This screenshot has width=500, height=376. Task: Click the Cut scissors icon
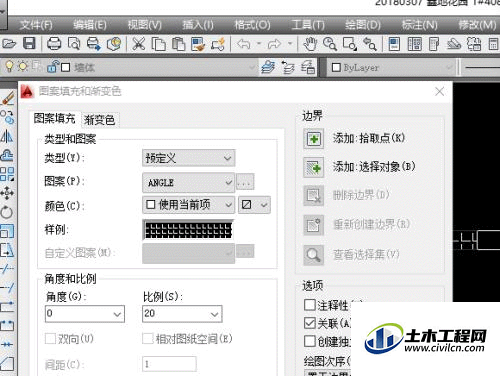click(139, 44)
